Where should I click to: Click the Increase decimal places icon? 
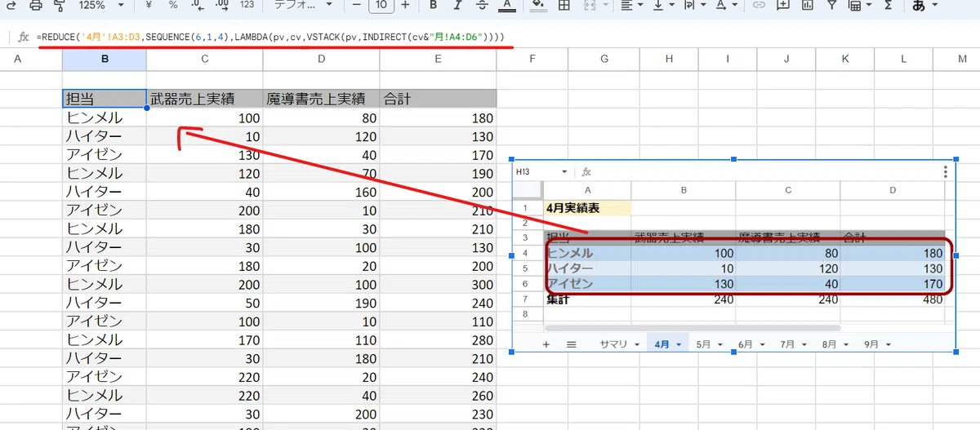pos(221,5)
